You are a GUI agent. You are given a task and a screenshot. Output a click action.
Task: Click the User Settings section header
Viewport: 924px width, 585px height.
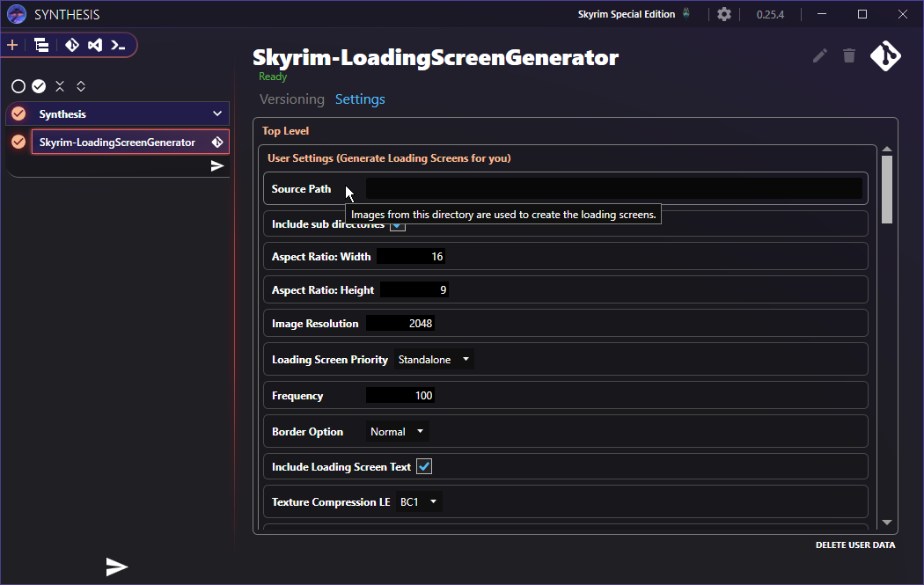[x=389, y=157]
